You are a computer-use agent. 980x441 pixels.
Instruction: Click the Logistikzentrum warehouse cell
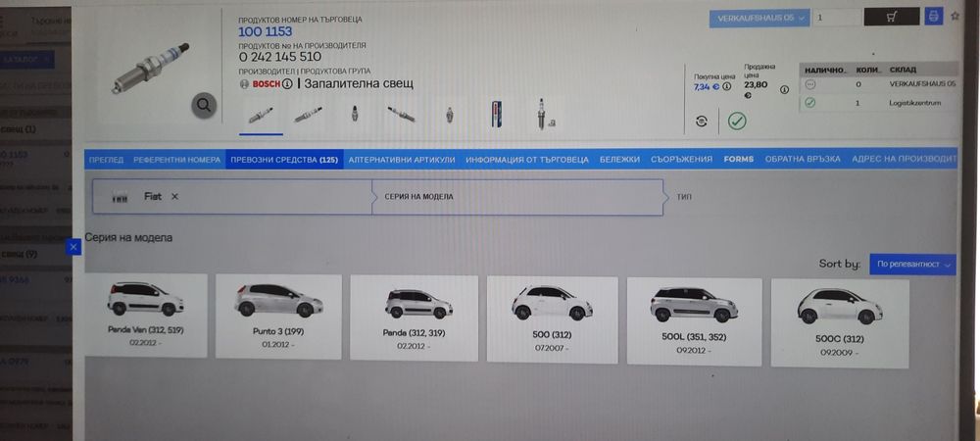pyautogui.click(x=915, y=103)
